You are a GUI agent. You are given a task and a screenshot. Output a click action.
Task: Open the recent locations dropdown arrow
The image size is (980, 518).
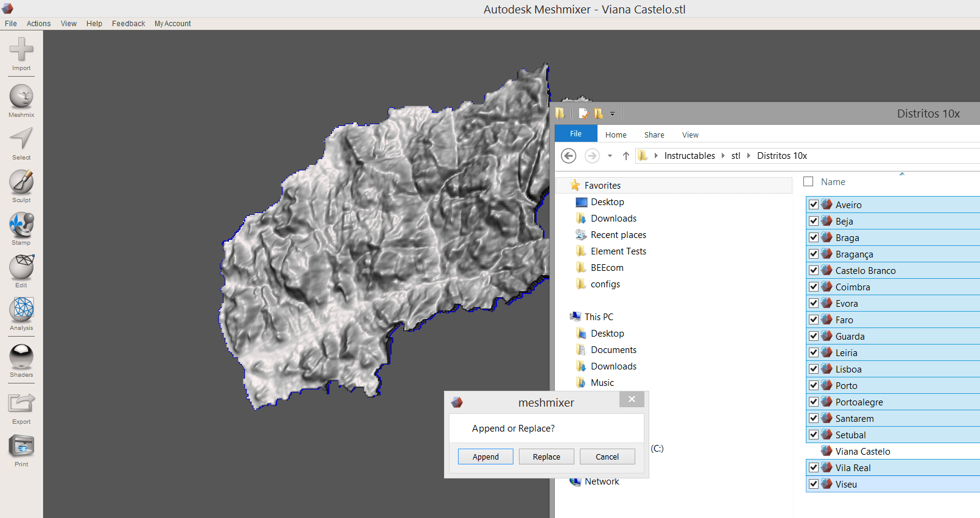click(610, 156)
